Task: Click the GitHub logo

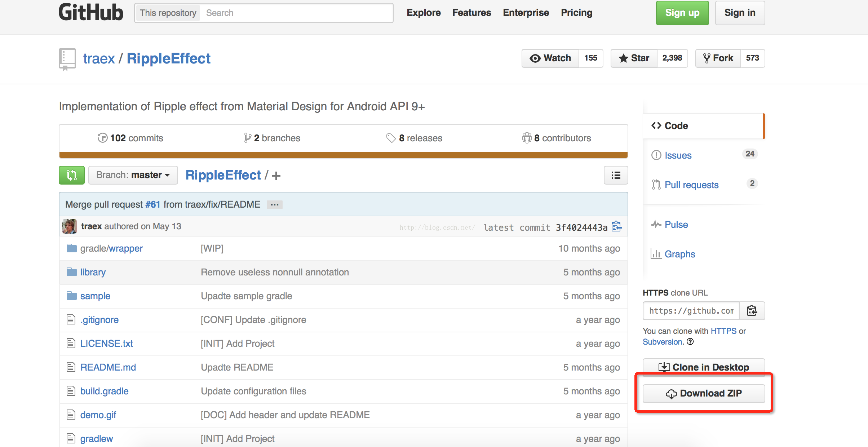Action: click(91, 12)
